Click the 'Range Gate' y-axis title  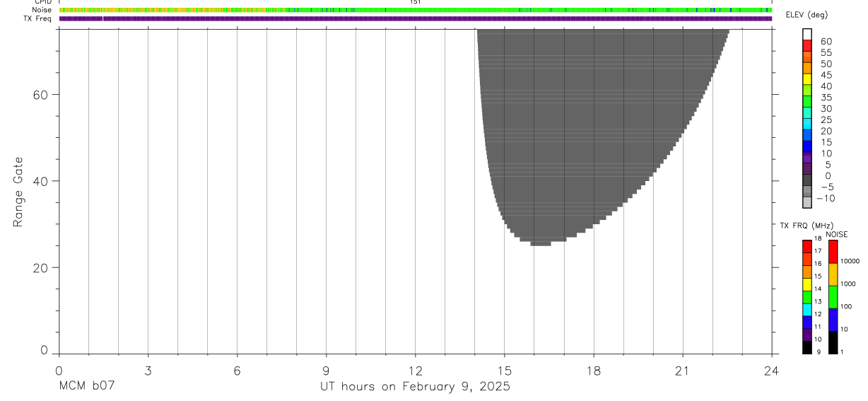pos(19,192)
